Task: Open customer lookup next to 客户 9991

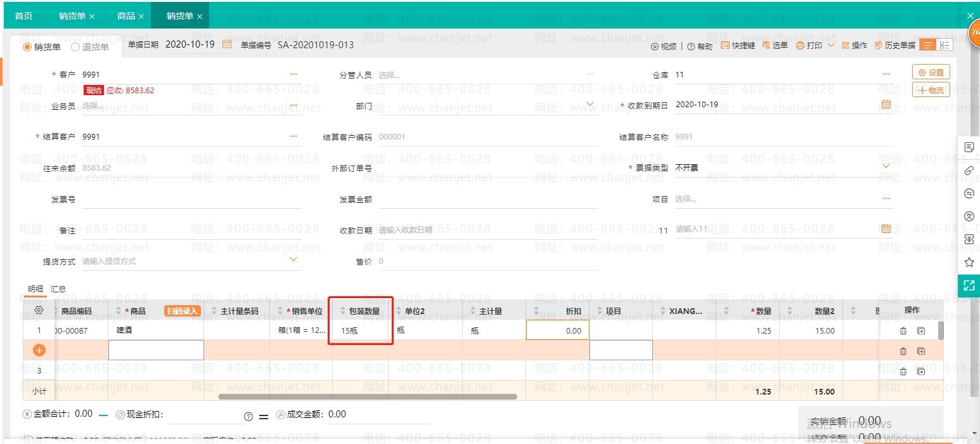Action: click(293, 75)
